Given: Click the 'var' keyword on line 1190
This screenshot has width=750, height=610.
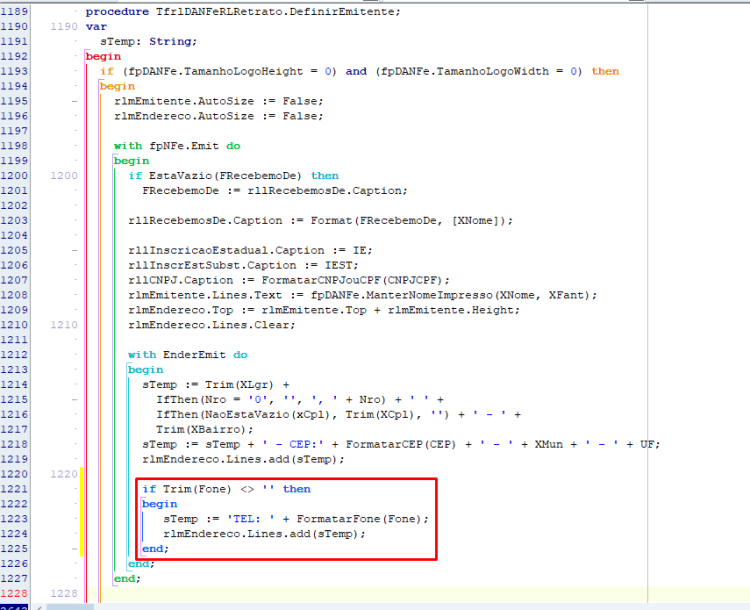Looking at the screenshot, I should click(x=96, y=26).
